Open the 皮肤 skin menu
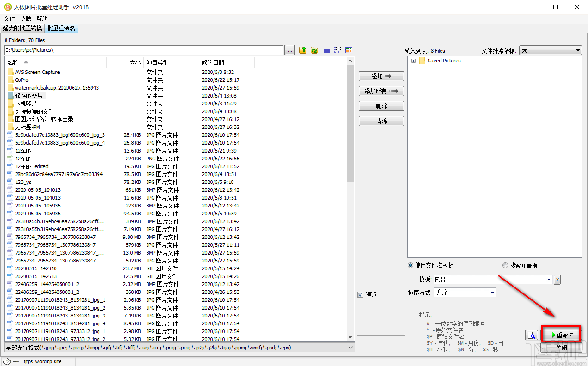The image size is (588, 366). point(25,18)
